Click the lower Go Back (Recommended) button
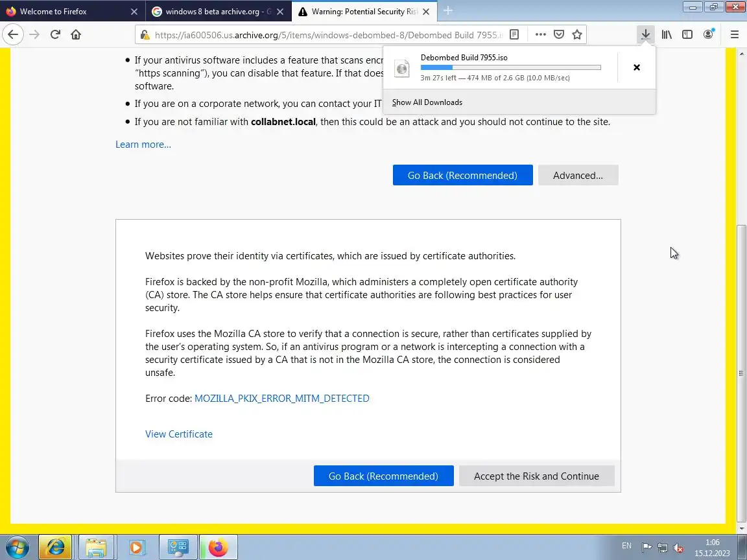Image resolution: width=747 pixels, height=560 pixels. [x=383, y=476]
